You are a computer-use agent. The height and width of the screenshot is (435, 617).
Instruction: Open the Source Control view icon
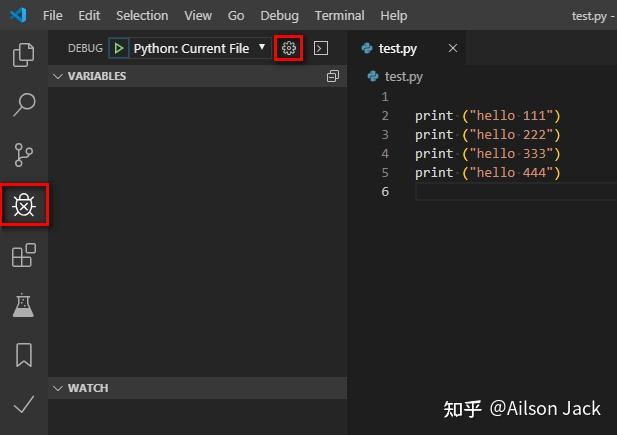point(24,155)
